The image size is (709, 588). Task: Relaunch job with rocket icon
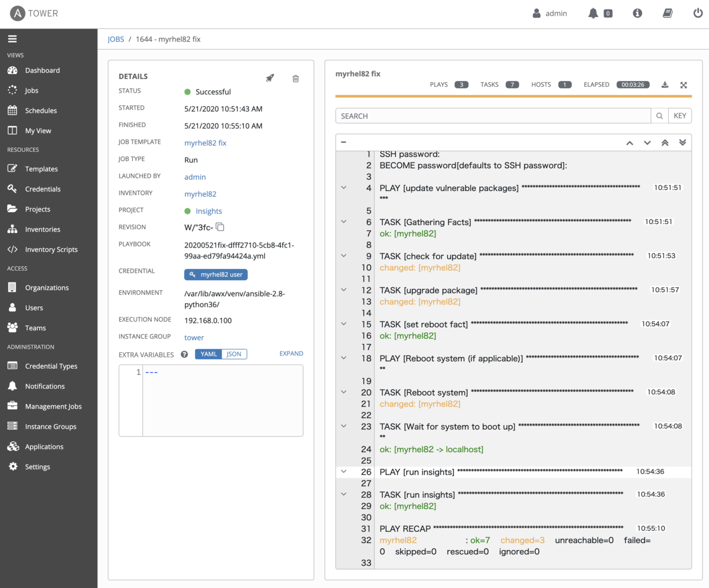tap(270, 78)
